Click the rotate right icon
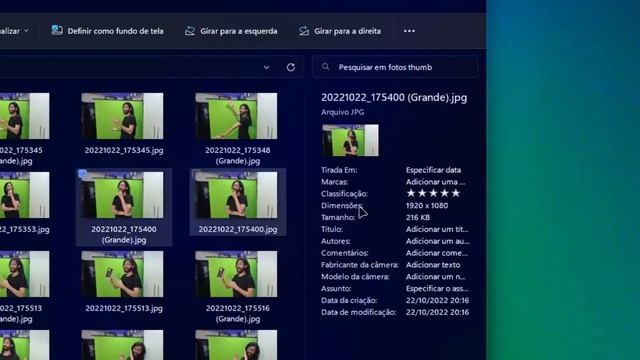This screenshot has width=640, height=360. (x=304, y=31)
